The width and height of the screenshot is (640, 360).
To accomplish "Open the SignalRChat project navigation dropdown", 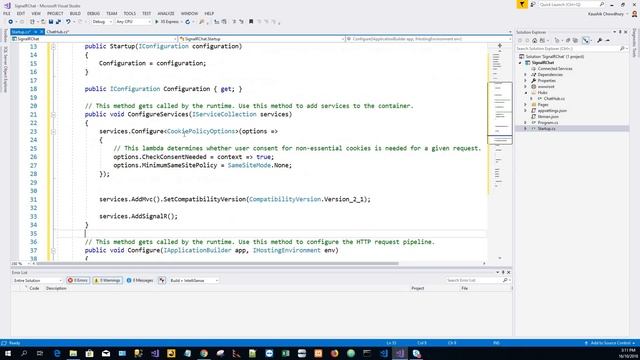I will [x=94, y=39].
